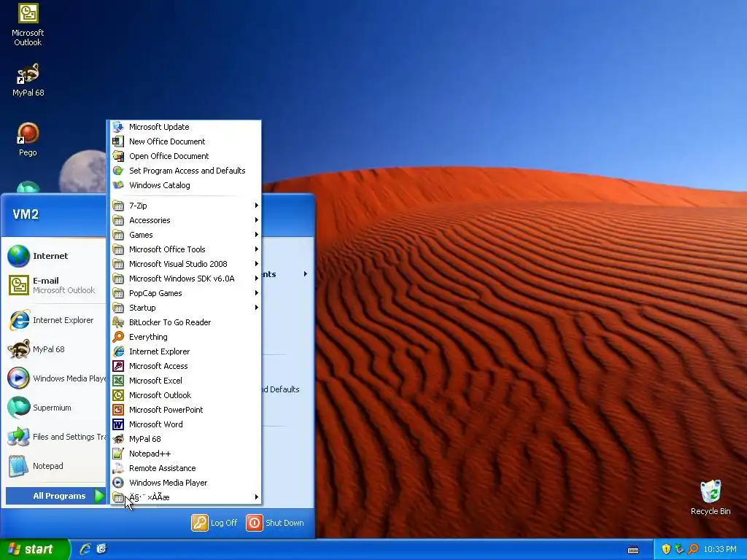This screenshot has width=747, height=560.
Task: Open Internet Explorer in All Programs list
Action: pyautogui.click(x=185, y=351)
